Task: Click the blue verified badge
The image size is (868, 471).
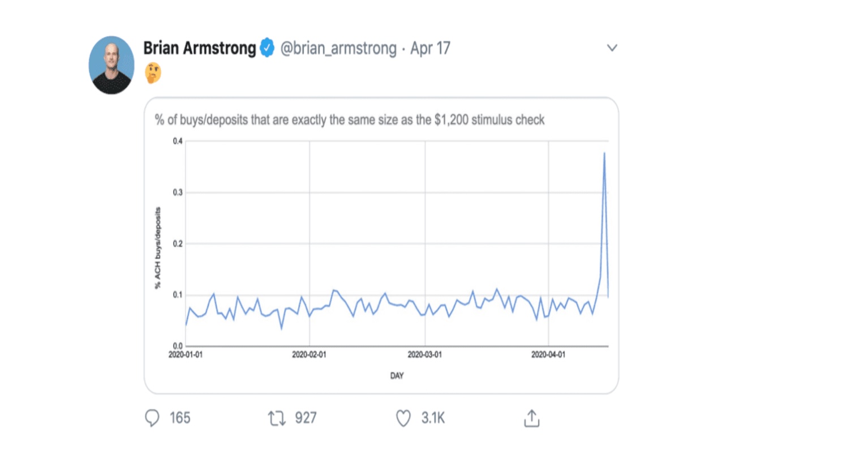Action: point(267,48)
